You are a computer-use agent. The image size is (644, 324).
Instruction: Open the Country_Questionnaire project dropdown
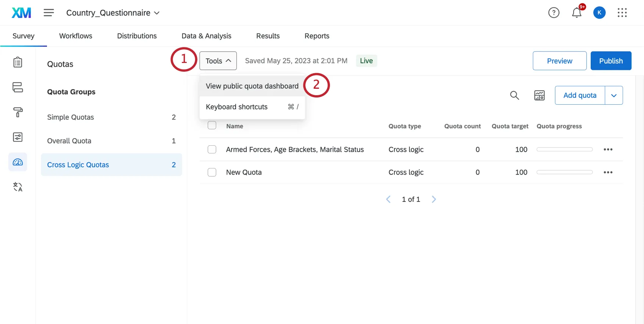(x=113, y=13)
